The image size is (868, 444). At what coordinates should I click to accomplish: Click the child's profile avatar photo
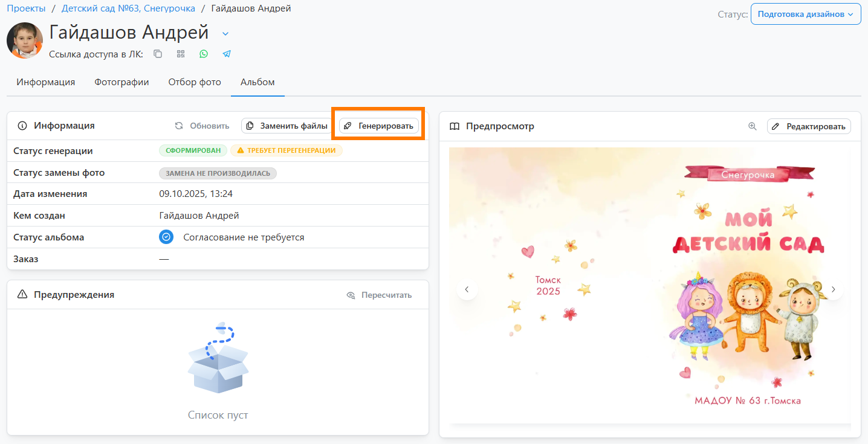(x=25, y=40)
